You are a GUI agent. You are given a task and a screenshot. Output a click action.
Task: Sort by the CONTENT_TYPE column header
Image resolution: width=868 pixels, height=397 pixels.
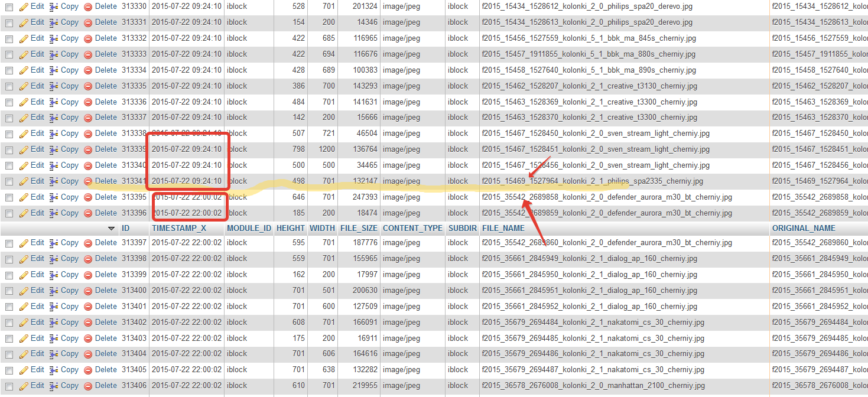click(412, 228)
